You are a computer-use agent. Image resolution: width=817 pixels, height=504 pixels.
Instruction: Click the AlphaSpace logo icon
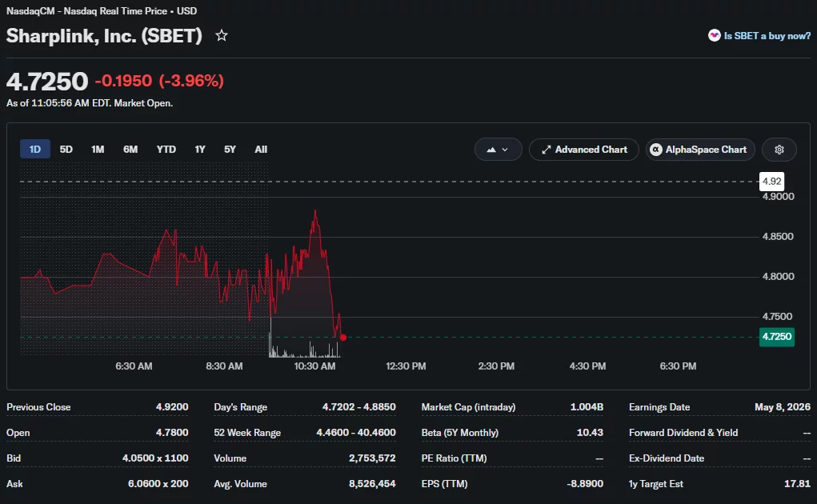656,150
